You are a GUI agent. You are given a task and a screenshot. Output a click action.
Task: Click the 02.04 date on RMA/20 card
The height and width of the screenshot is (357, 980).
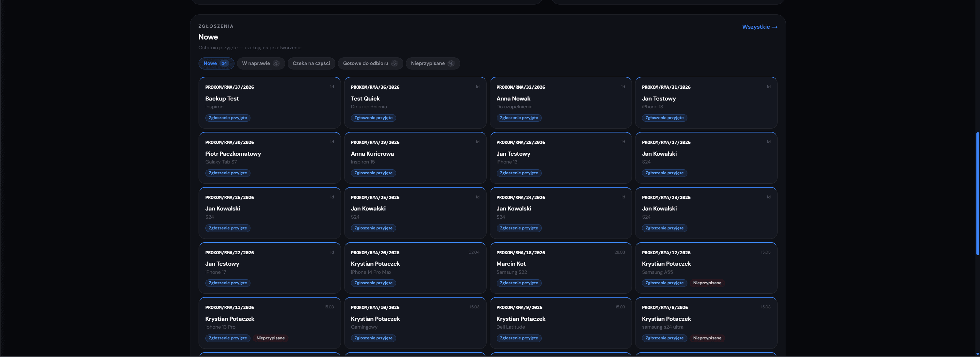click(x=474, y=253)
